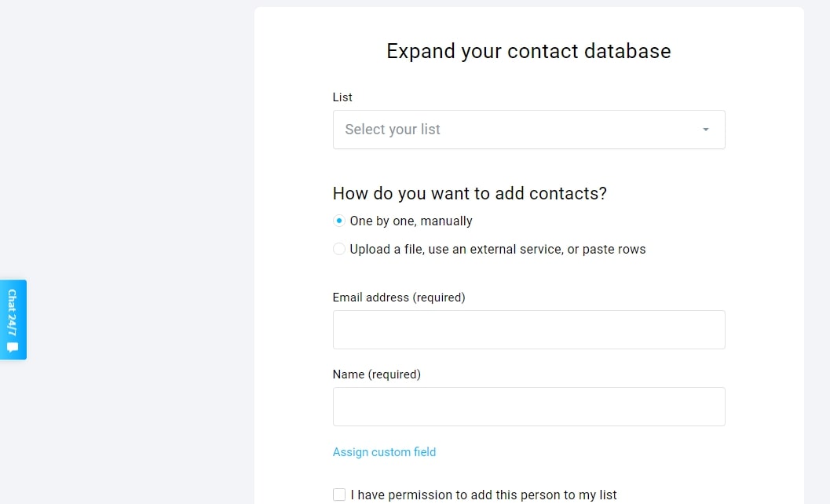Viewport: 830px width, 504px height.
Task: Click the Expand your contact database heading
Action: (x=528, y=51)
